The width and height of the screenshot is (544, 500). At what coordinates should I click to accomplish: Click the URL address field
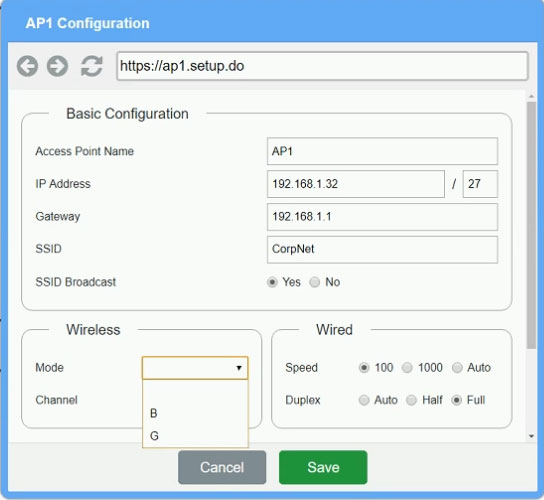[323, 66]
